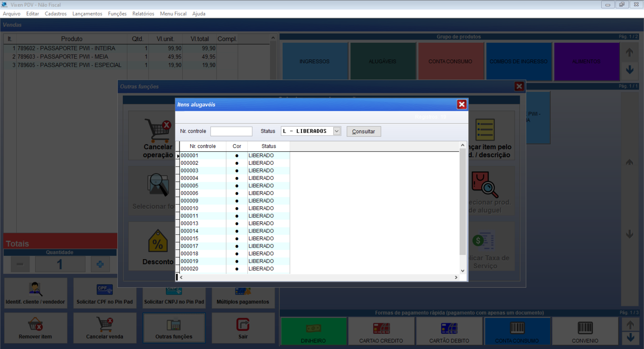
Task: Select DINHEIRO cash payment icon
Action: [313, 328]
